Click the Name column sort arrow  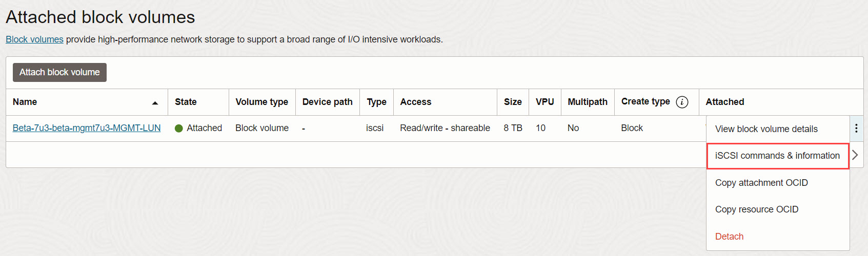[155, 103]
